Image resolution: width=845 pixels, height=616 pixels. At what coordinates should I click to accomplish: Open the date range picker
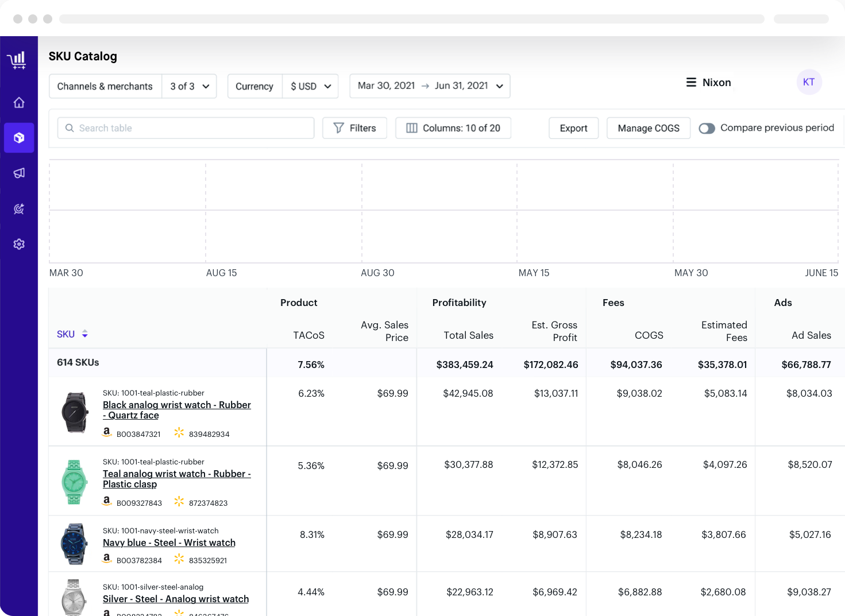pyautogui.click(x=430, y=86)
